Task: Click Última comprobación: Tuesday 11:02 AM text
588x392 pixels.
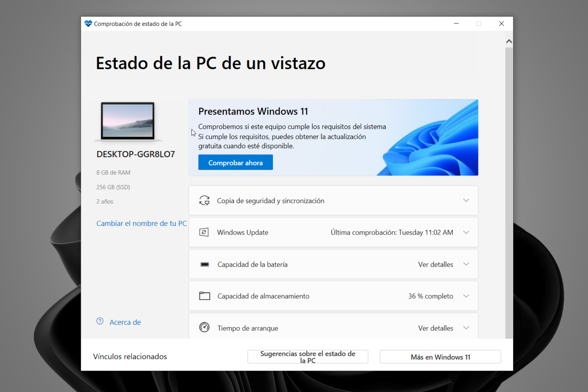Action: click(x=392, y=232)
